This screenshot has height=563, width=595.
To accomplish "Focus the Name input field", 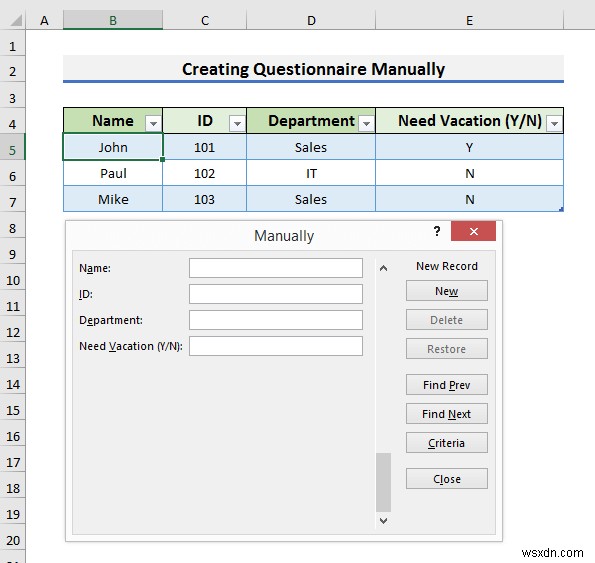I will pyautogui.click(x=276, y=268).
